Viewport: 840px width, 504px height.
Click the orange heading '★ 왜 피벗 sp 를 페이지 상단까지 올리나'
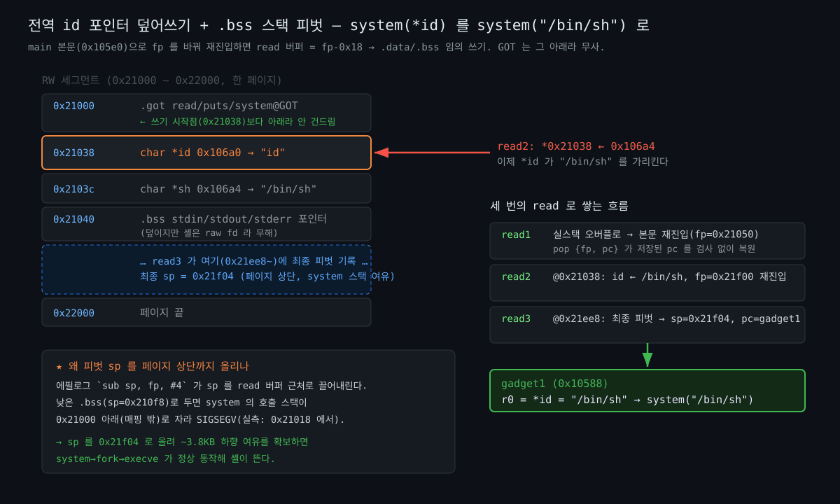pos(153,366)
